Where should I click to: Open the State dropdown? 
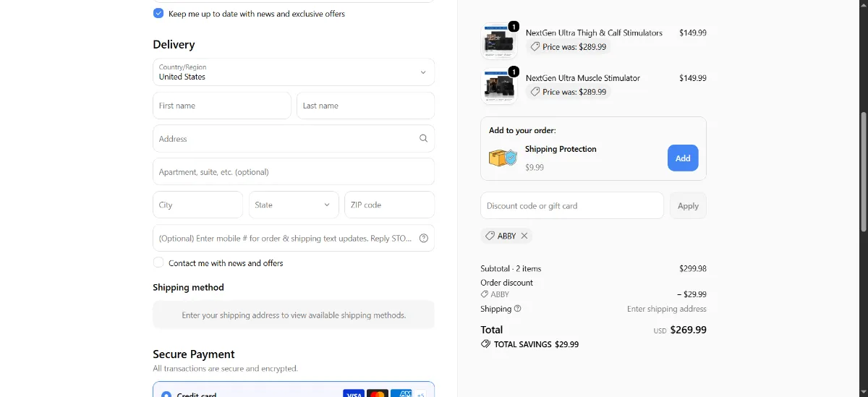pyautogui.click(x=294, y=205)
